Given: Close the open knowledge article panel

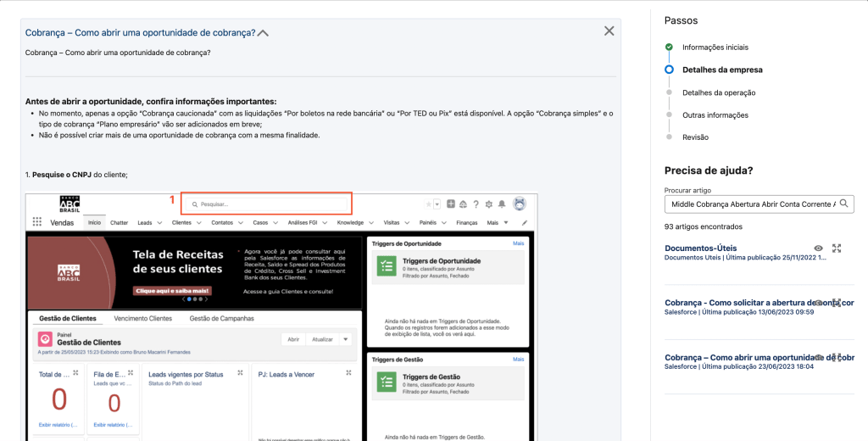Looking at the screenshot, I should click(609, 31).
